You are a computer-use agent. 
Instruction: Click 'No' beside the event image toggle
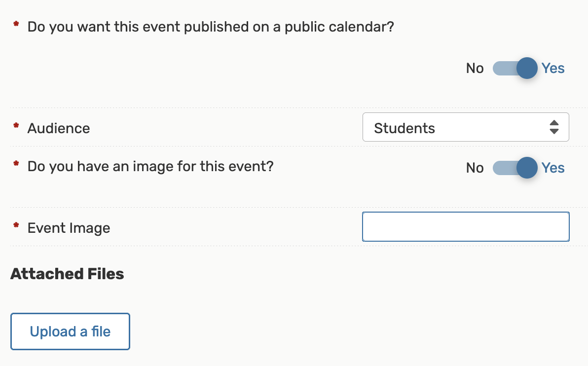click(475, 168)
